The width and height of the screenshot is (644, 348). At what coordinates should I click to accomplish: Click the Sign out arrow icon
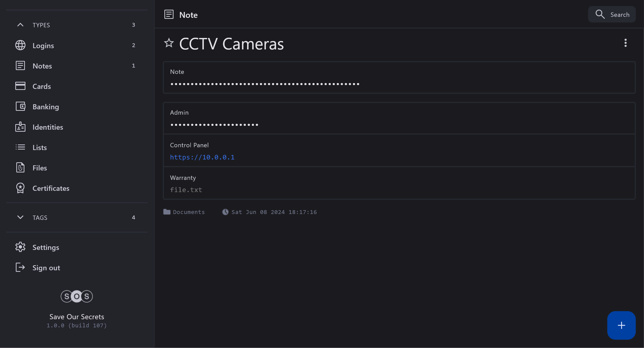[x=20, y=267]
